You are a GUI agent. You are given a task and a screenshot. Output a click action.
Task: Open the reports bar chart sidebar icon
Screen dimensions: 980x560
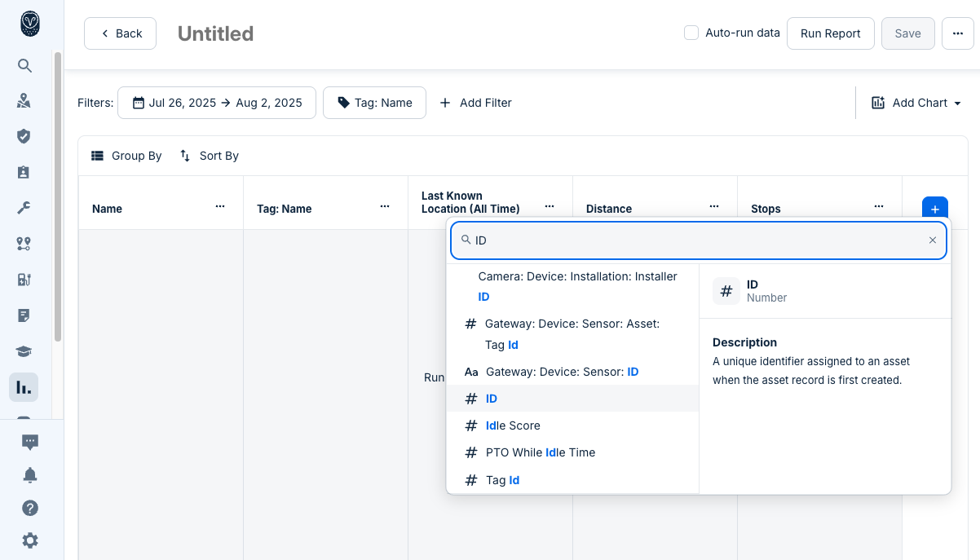pyautogui.click(x=24, y=387)
